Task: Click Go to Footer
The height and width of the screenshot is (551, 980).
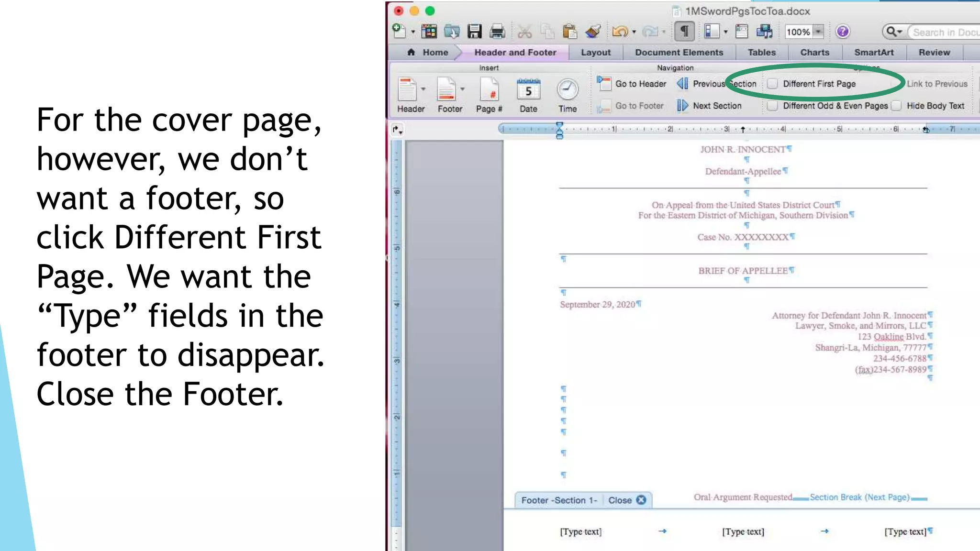Action: pos(631,106)
